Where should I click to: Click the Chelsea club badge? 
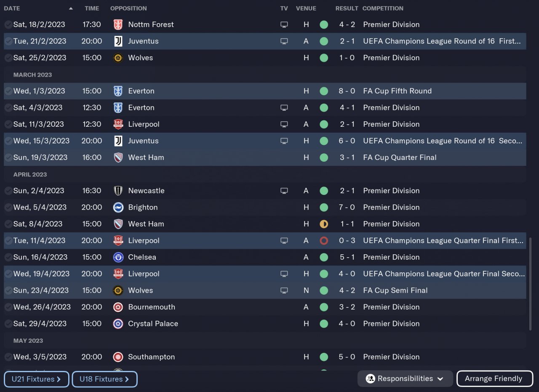[118, 257]
